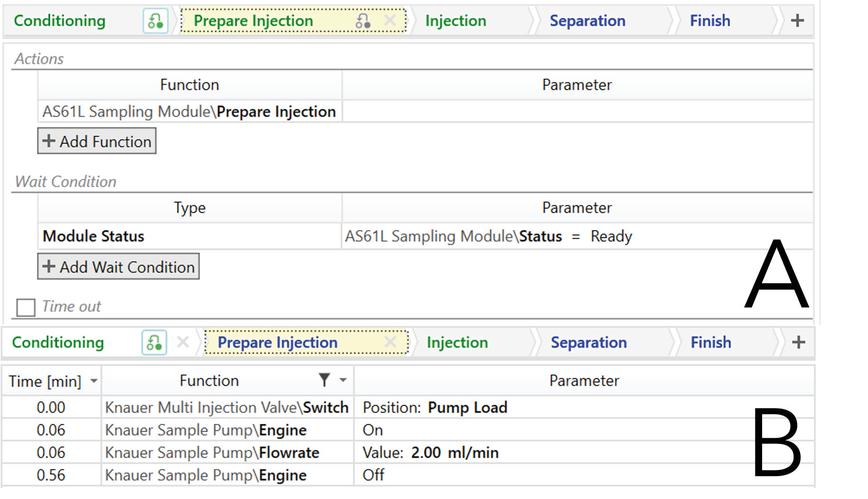Click the loop icon next to Conditioning in lower panel
This screenshot has height=499, width=868.
[155, 342]
